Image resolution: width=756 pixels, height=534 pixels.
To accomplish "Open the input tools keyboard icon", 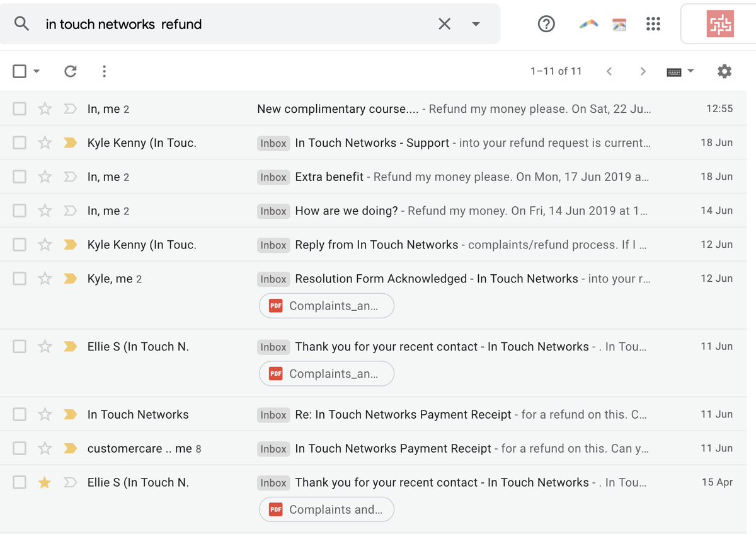I will point(673,72).
